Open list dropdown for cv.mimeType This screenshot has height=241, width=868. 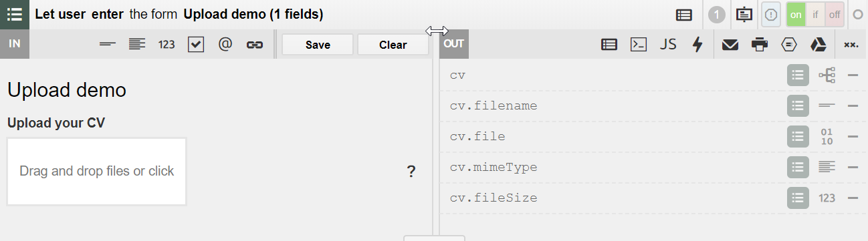click(797, 167)
